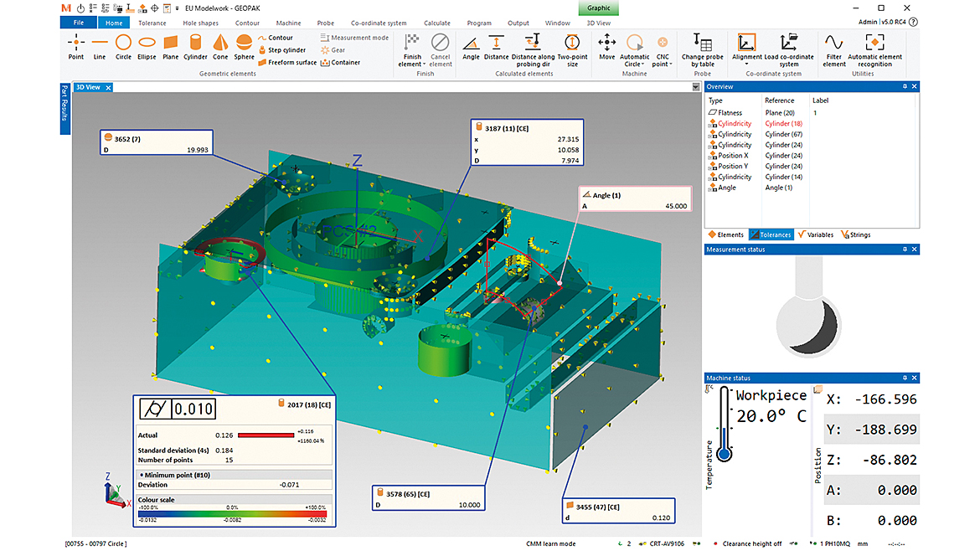980x551 pixels.
Task: Switch to the Variables tab in Overview
Action: pos(816,235)
